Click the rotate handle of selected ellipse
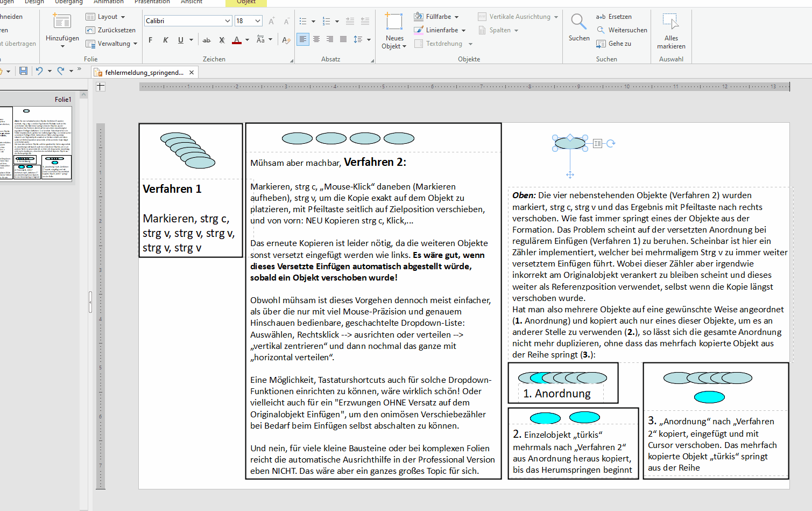The image size is (812, 511). click(611, 143)
